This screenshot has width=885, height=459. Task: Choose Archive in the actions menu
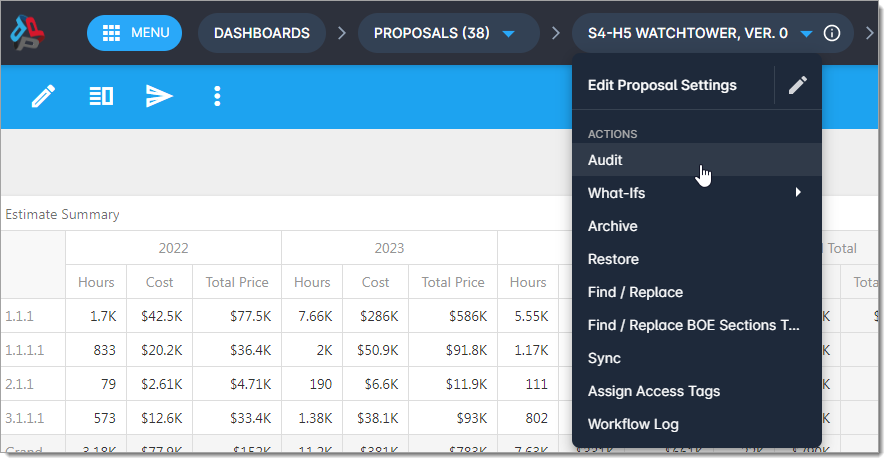[612, 226]
